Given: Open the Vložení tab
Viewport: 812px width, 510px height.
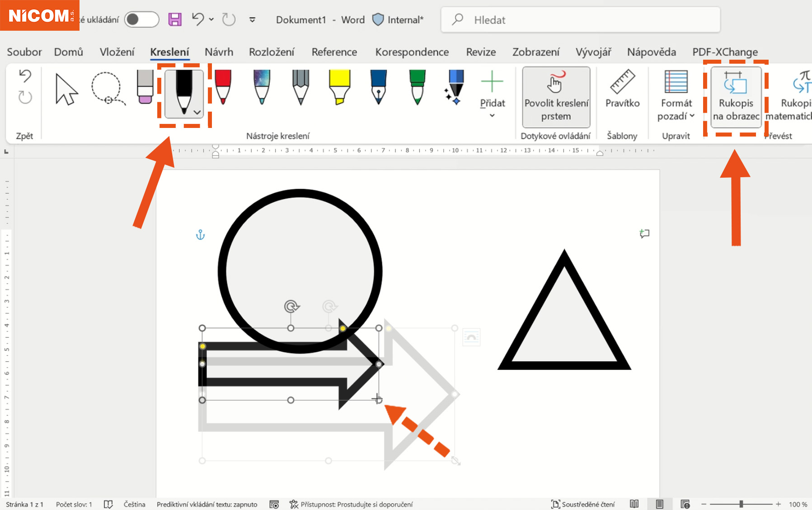Looking at the screenshot, I should click(x=117, y=52).
